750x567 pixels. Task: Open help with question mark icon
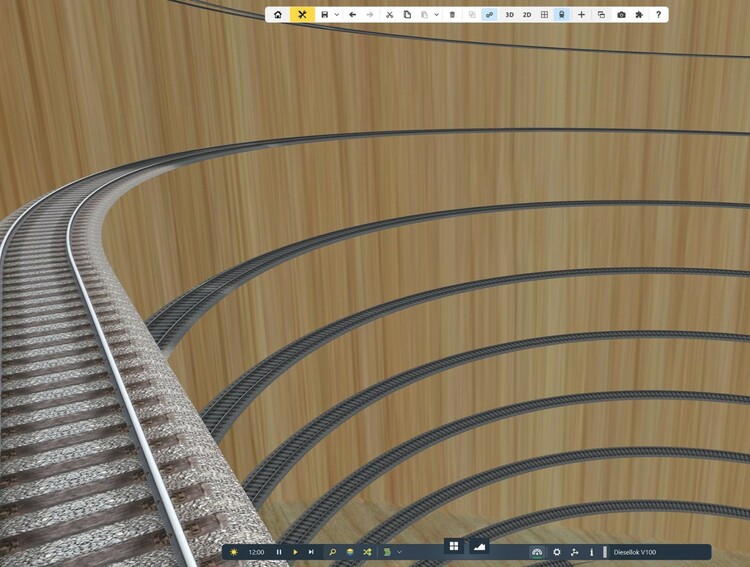(x=659, y=15)
